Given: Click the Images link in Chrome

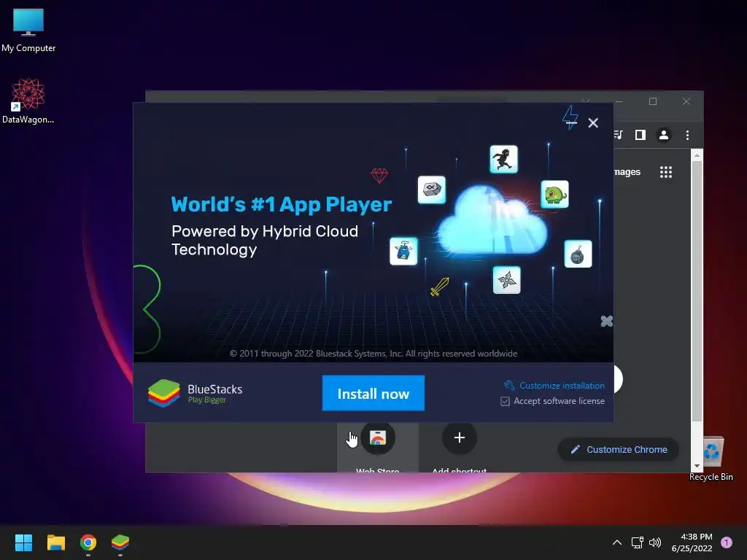Looking at the screenshot, I should [x=627, y=172].
